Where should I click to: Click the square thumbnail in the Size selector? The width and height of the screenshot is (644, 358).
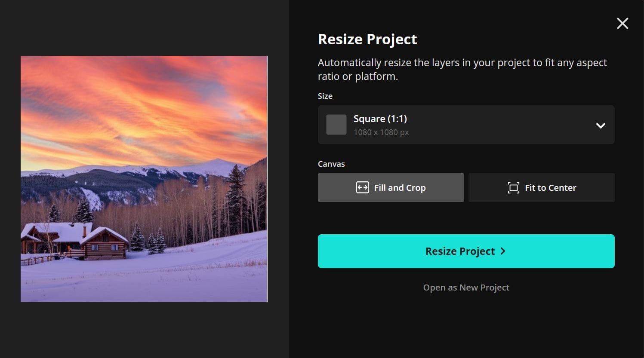point(336,125)
